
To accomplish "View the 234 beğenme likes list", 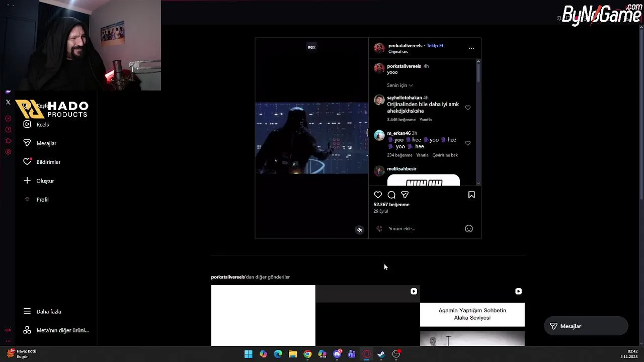I will click(x=399, y=155).
